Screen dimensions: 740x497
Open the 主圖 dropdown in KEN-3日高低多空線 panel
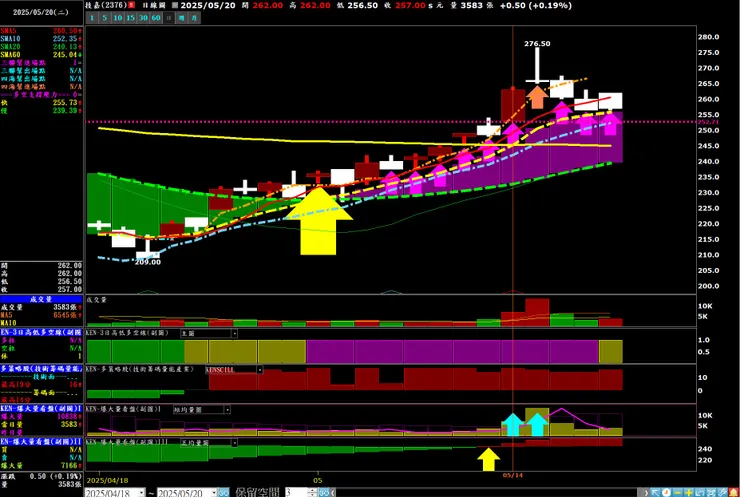[209, 333]
